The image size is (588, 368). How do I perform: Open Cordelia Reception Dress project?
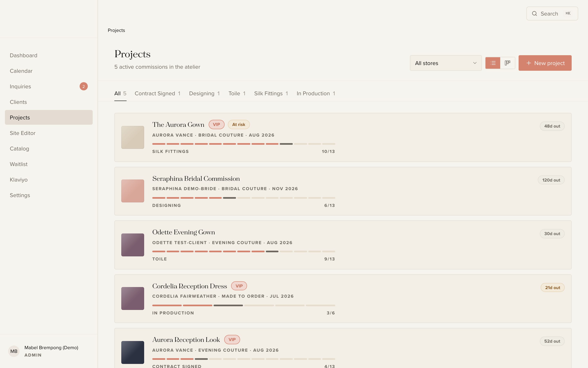pos(189,286)
